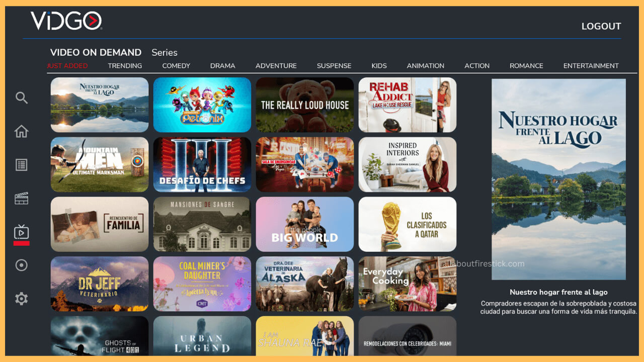Select the Series section label
This screenshot has width=644, height=362.
[164, 52]
